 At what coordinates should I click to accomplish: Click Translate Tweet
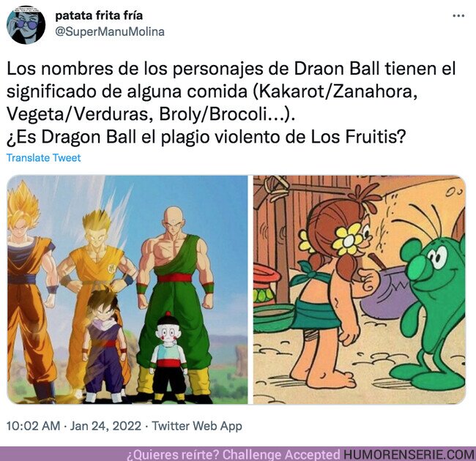44,158
